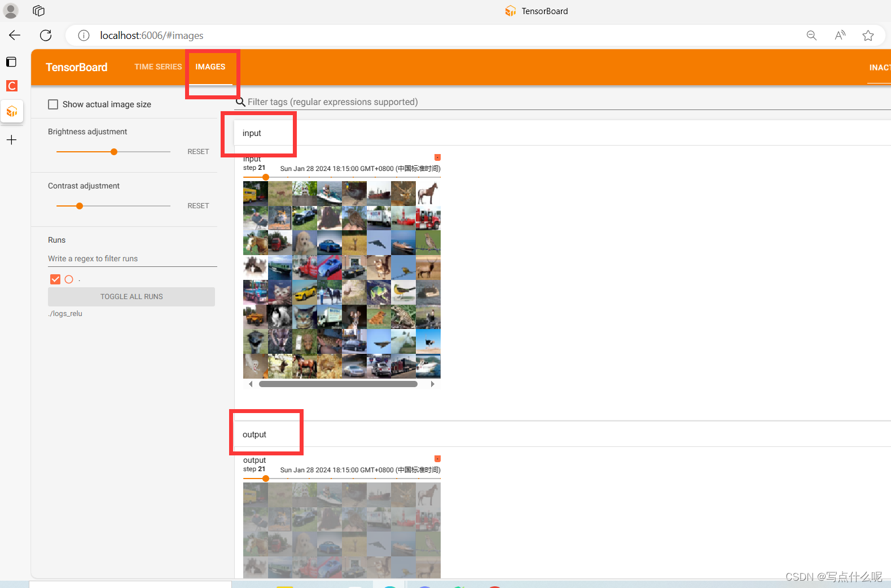Click the browser address bar URL
The width and height of the screenshot is (891, 588).
coord(152,36)
